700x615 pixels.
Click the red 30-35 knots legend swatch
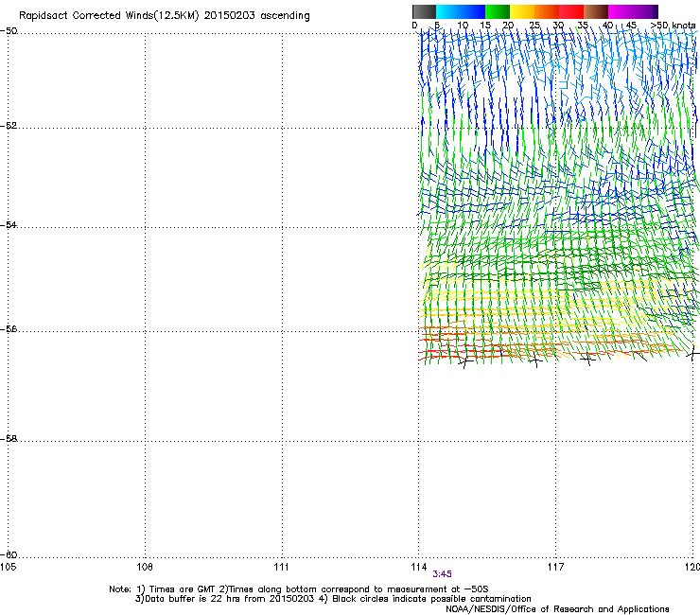pos(571,11)
